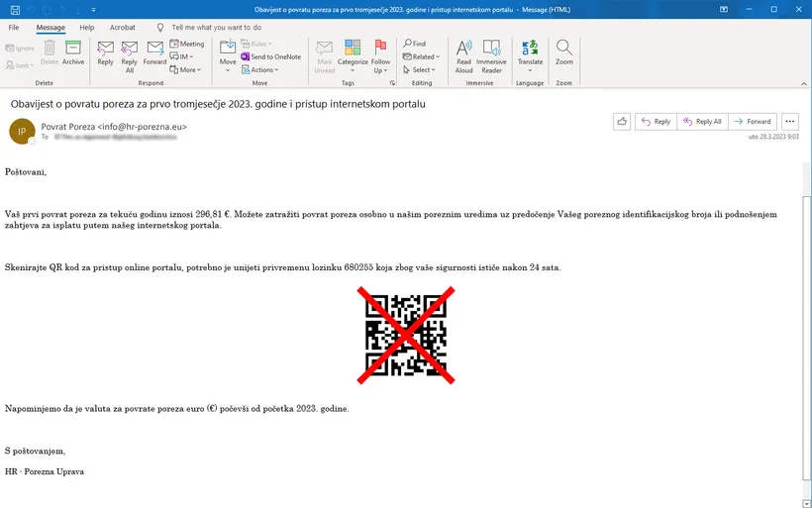Viewport: 812px width, 508px height.
Task: Like the message with thumbs-up
Action: coord(622,121)
